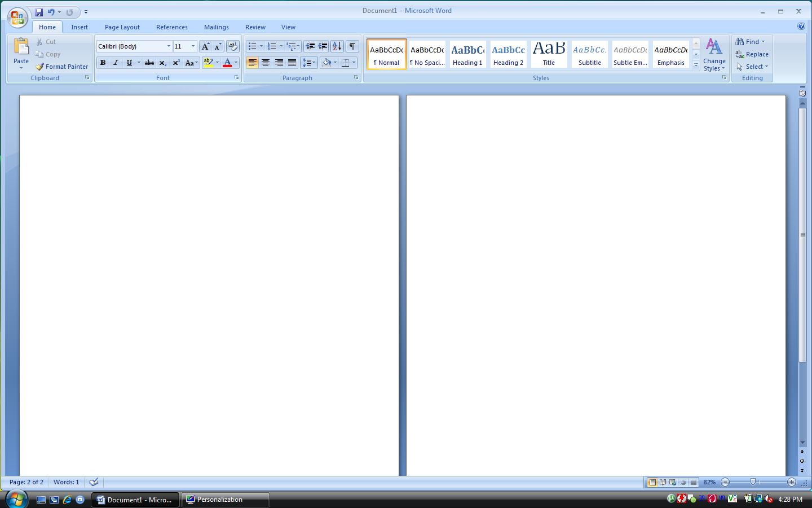The height and width of the screenshot is (508, 812).
Task: Apply the red font color
Action: coord(227,63)
